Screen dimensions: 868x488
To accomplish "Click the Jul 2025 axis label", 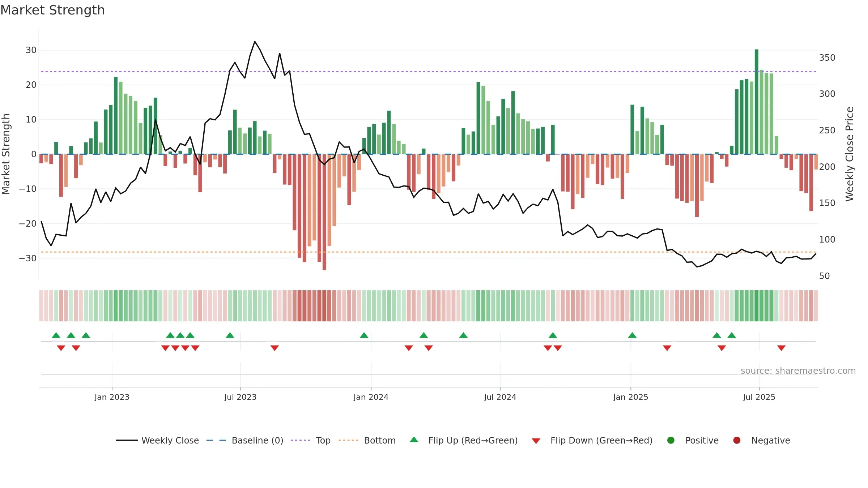I will [759, 397].
